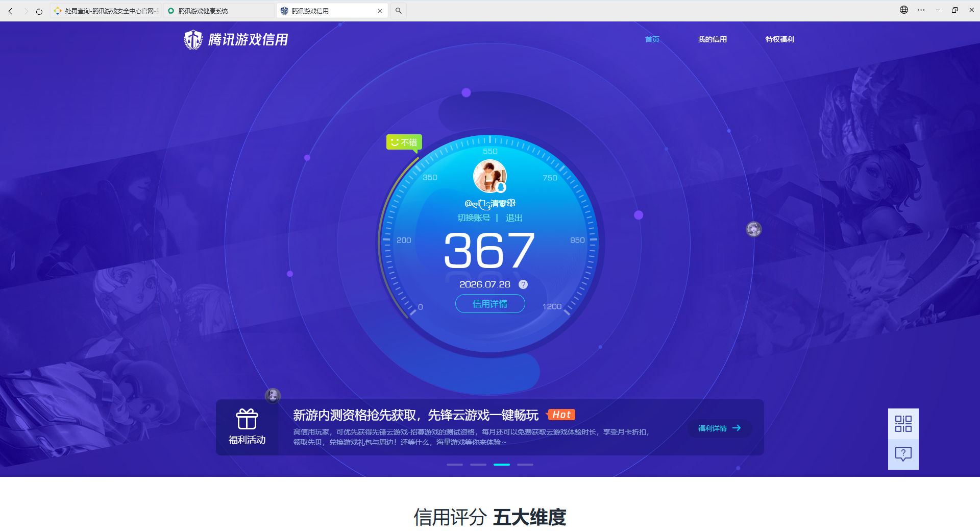Open the 我的信用 navigation item
The height and width of the screenshot is (531, 980).
713,39
